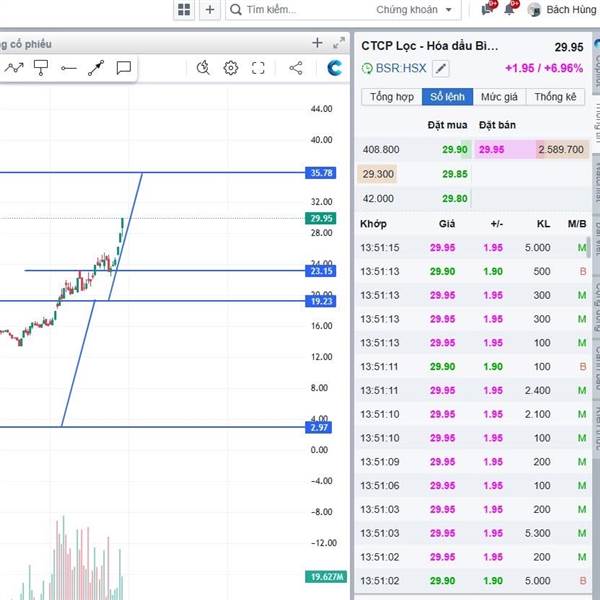
Task: Click the 19.627M volume label
Action: pos(326,577)
